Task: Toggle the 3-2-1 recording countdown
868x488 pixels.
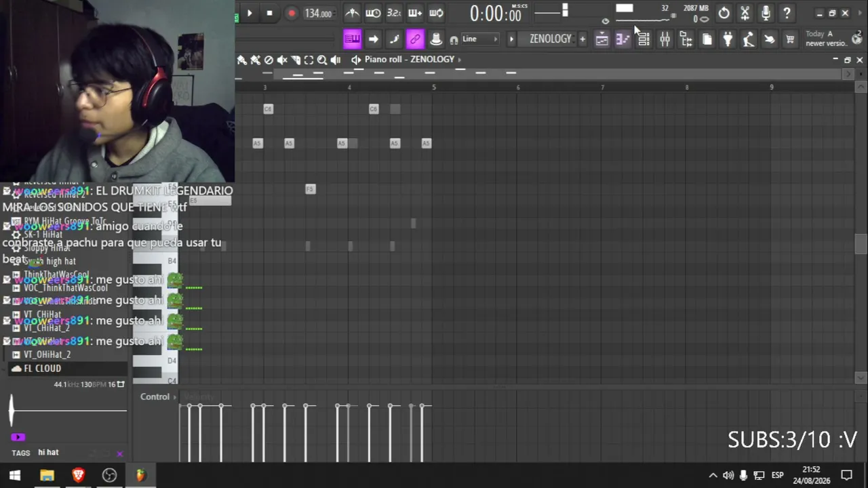Action: (x=394, y=13)
